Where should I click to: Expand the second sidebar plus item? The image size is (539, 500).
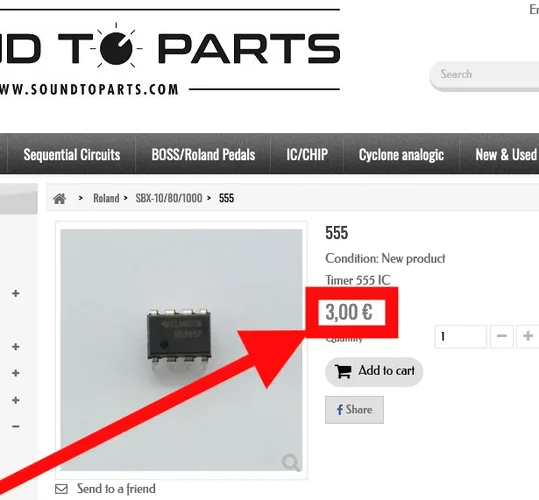coord(15,347)
